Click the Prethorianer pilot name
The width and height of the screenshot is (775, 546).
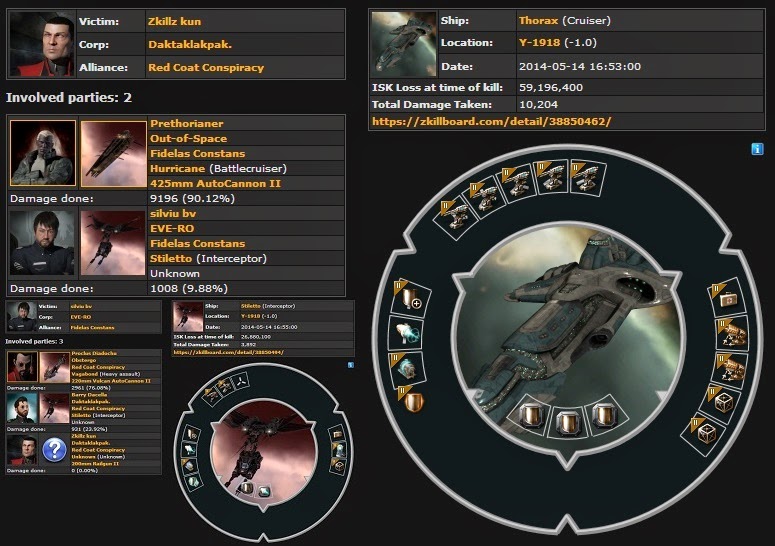187,124
